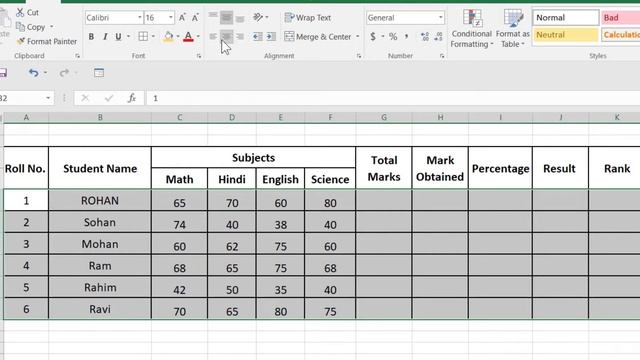
Task: Open the Font Color dropdown arrow
Action: 198,37
